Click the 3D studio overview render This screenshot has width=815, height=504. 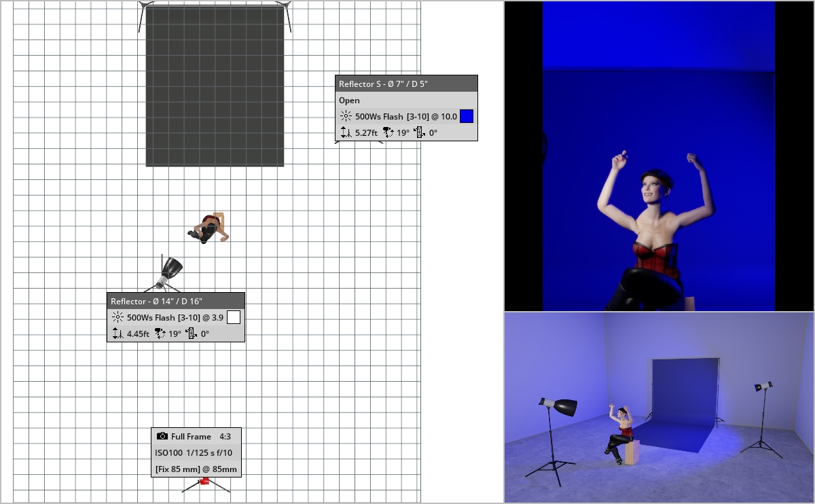pos(659,408)
